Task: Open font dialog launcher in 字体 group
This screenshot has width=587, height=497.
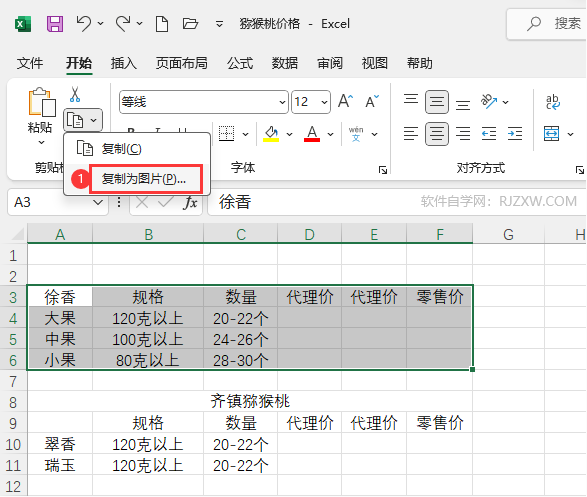Action: 383,171
